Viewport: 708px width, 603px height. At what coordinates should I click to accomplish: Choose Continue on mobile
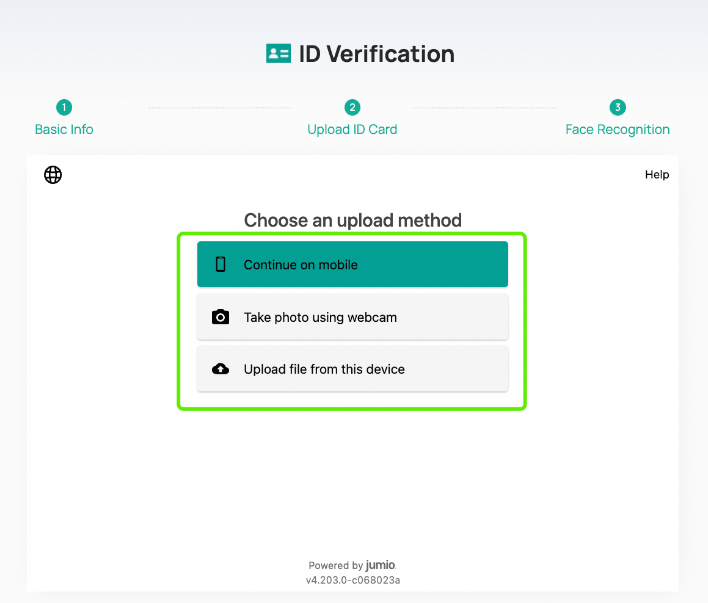pyautogui.click(x=352, y=264)
